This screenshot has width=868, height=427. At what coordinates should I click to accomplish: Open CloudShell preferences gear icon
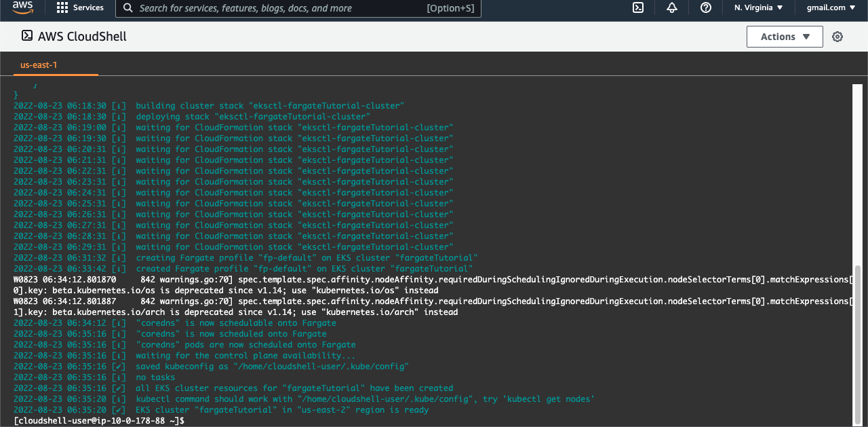pos(837,37)
